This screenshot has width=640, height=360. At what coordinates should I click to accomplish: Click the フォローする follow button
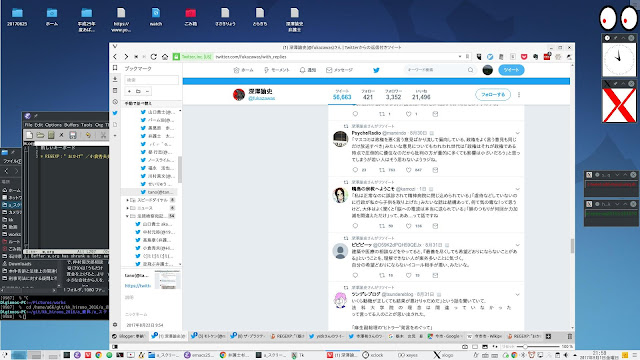click(493, 95)
